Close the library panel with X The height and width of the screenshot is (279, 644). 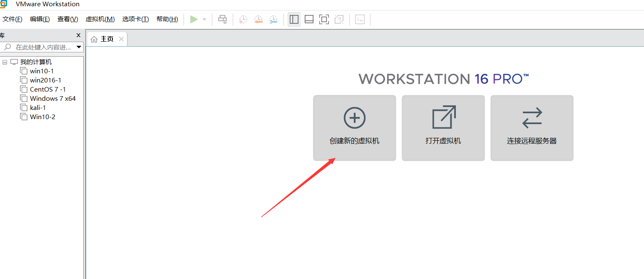[78, 35]
